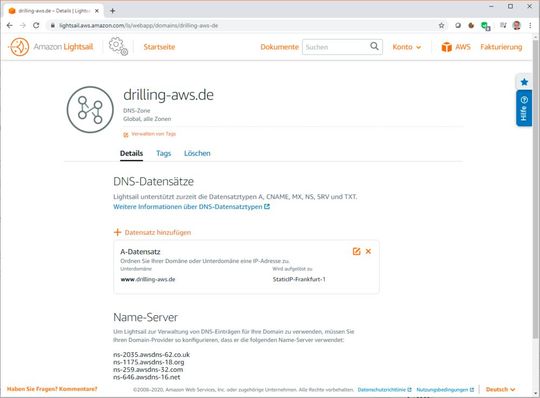Image resolution: width=540 pixels, height=398 pixels.
Task: Expand the Konto dropdown
Action: pos(406,47)
